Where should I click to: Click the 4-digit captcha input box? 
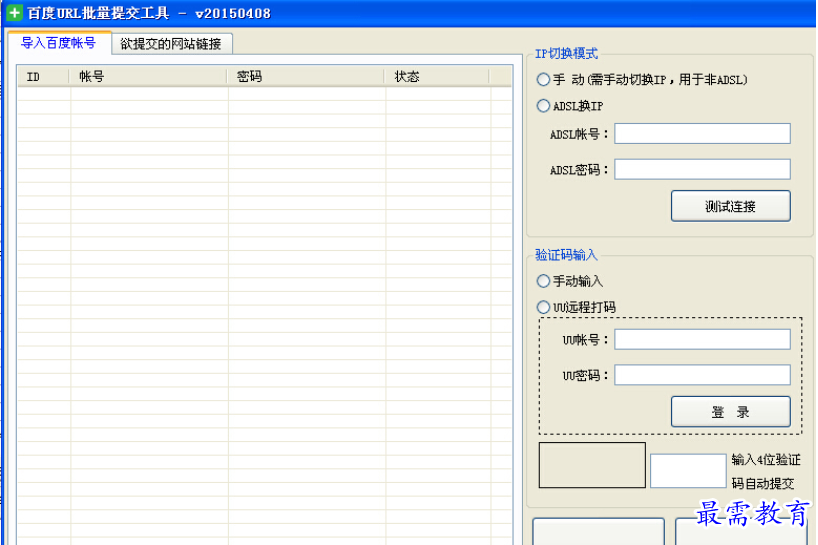click(688, 471)
